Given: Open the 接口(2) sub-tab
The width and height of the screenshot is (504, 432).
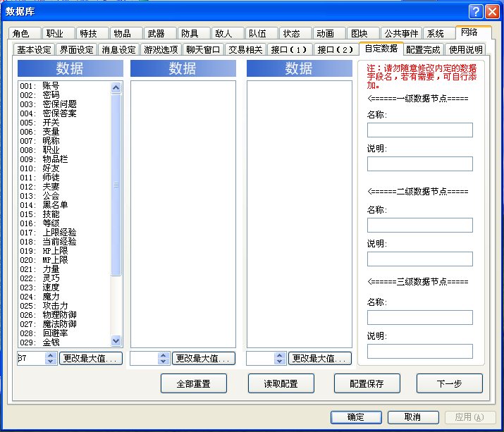Looking at the screenshot, I should pos(336,50).
